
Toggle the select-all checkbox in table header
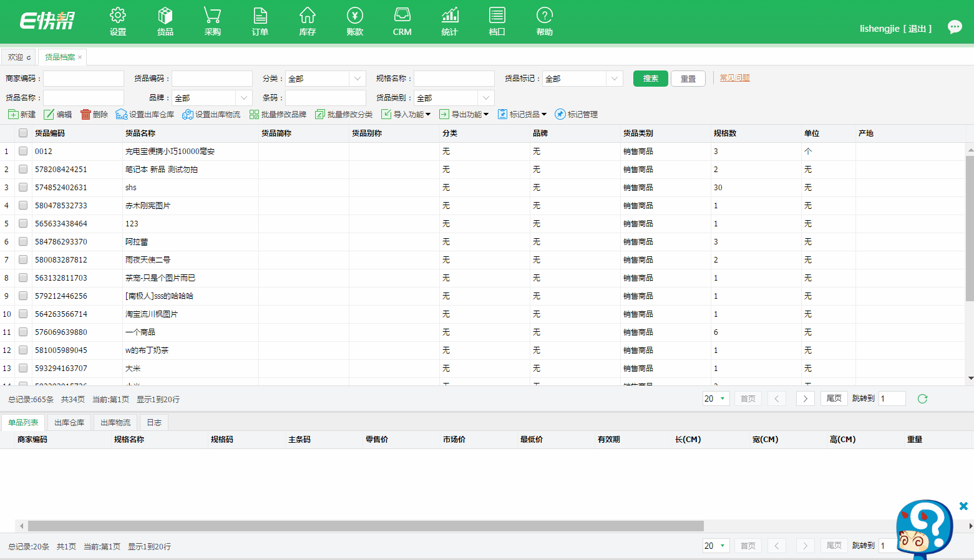(23, 133)
